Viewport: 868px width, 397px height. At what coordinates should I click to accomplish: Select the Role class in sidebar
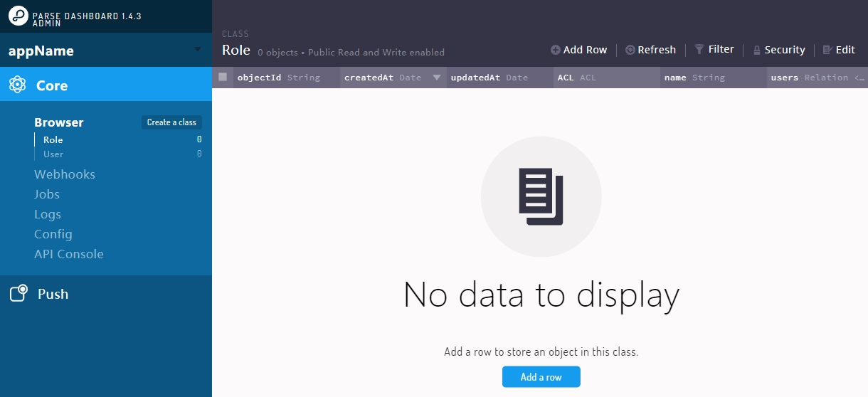point(53,140)
